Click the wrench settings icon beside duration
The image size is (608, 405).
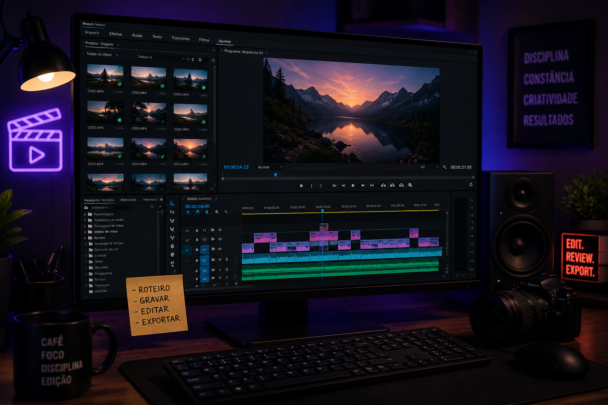coord(444,167)
